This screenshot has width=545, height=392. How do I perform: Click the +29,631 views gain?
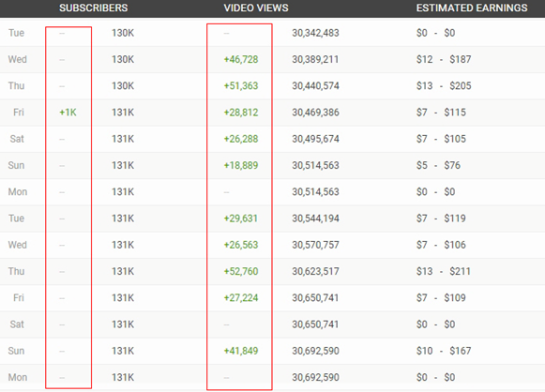click(x=240, y=219)
